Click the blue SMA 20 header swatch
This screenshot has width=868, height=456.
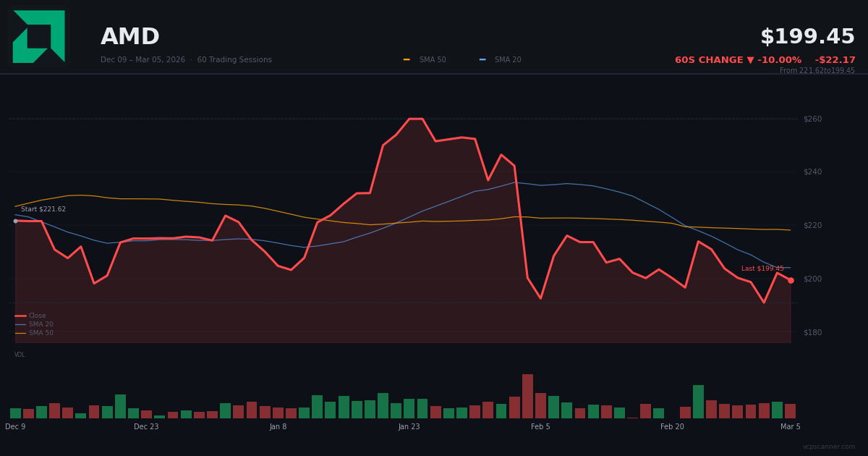click(x=482, y=60)
